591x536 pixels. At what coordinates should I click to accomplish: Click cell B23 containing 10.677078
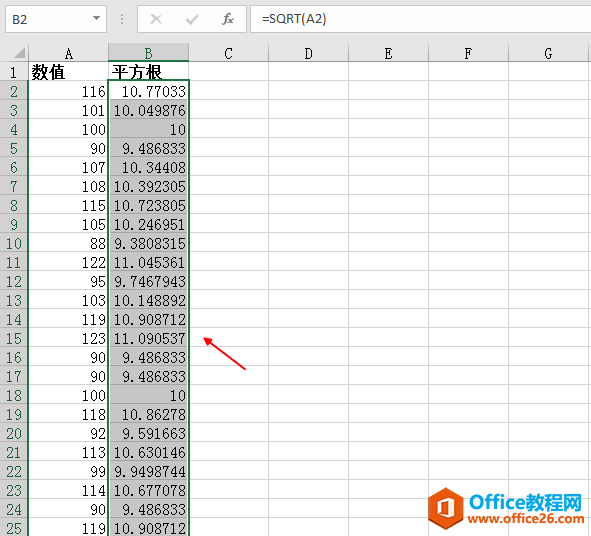[149, 490]
